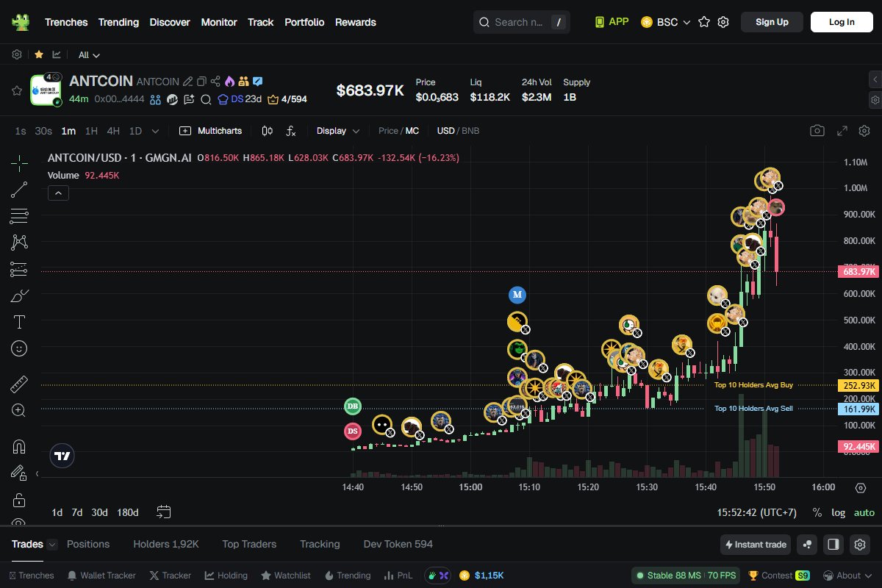Select the trend line drawing tool
This screenshot has width=882, height=588.
pos(19,190)
